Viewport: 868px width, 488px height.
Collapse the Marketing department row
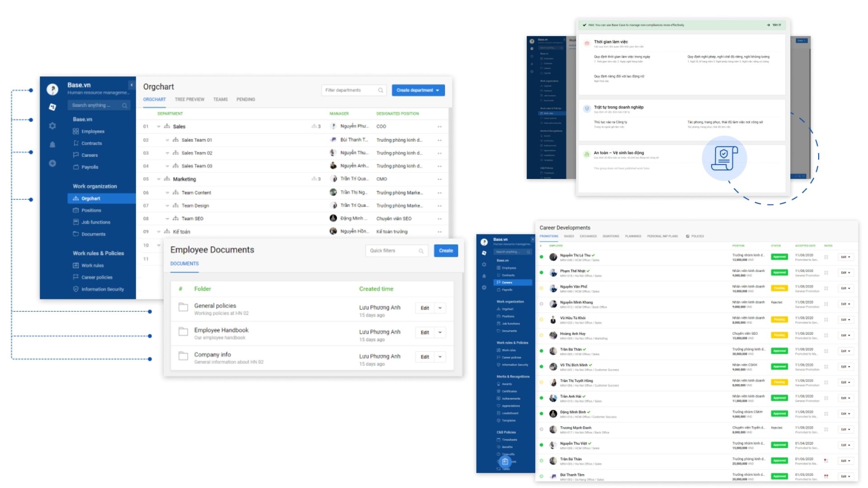[x=159, y=179]
